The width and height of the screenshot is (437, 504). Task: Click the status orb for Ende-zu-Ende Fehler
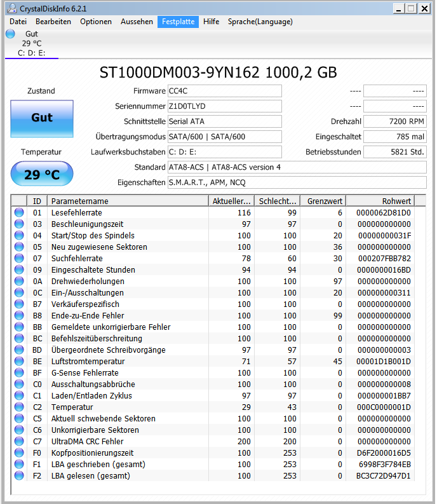pyautogui.click(x=19, y=315)
